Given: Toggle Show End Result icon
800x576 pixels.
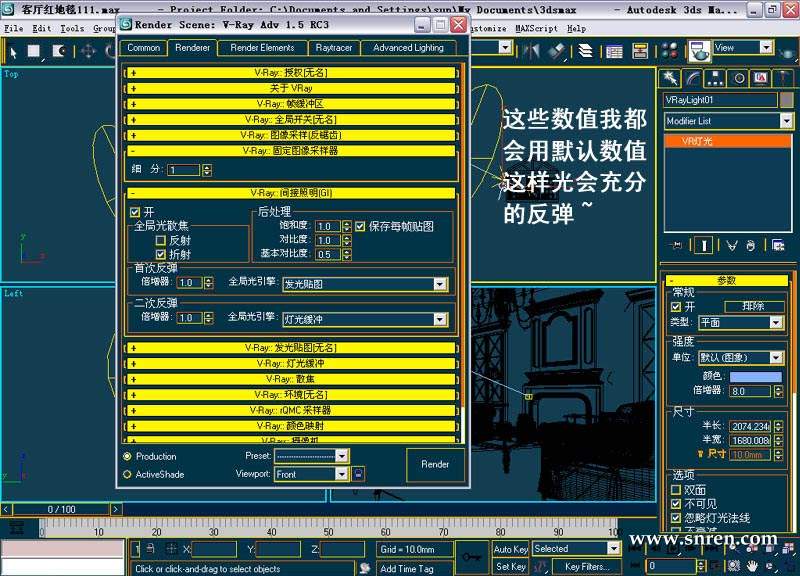Looking at the screenshot, I should point(704,246).
